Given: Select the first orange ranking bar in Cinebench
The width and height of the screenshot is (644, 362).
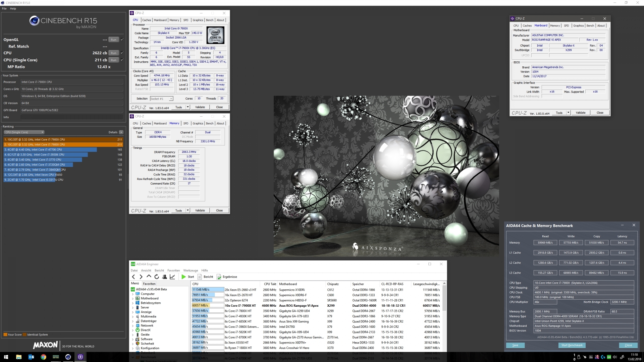Looking at the screenshot, I should point(63,139).
